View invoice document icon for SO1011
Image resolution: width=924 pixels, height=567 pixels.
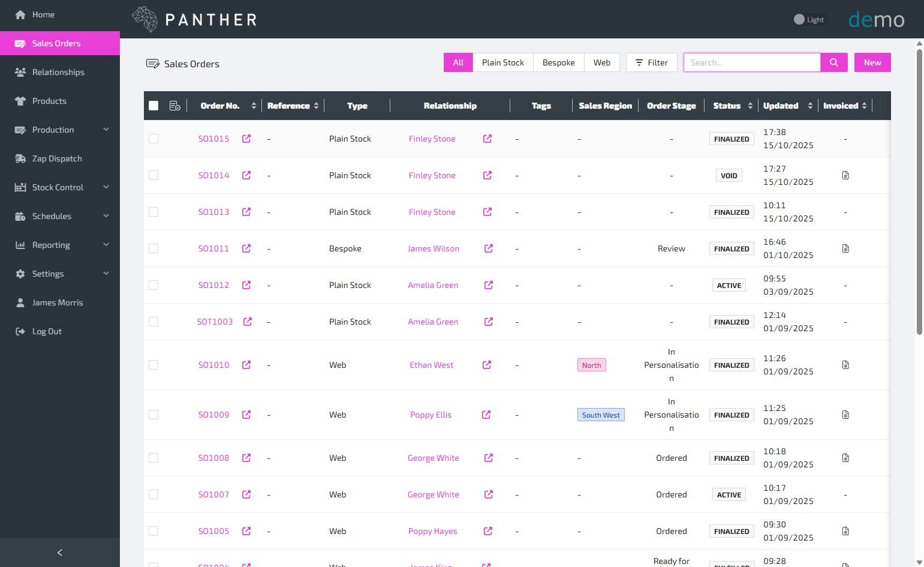tap(845, 248)
